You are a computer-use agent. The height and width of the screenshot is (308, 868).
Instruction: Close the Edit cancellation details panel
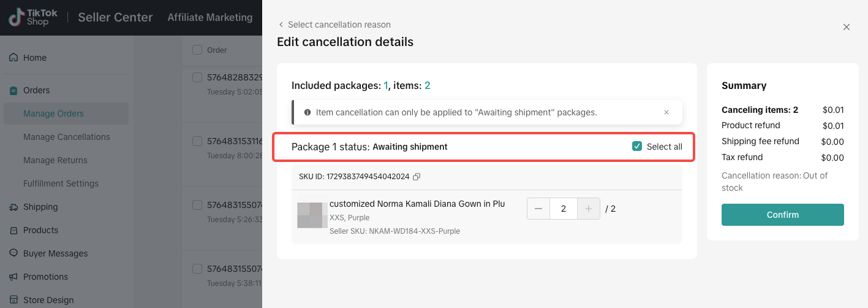[x=847, y=27]
